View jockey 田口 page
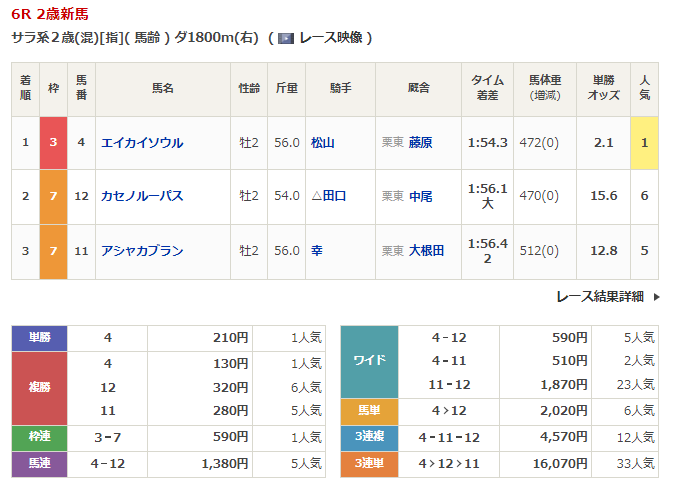The height and width of the screenshot is (485, 675). point(332,196)
